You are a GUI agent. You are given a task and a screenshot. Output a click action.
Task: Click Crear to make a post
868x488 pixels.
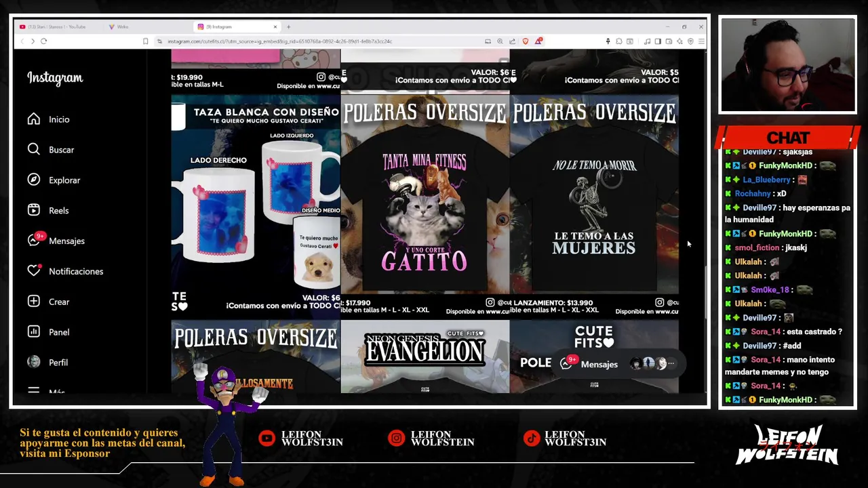pos(49,302)
